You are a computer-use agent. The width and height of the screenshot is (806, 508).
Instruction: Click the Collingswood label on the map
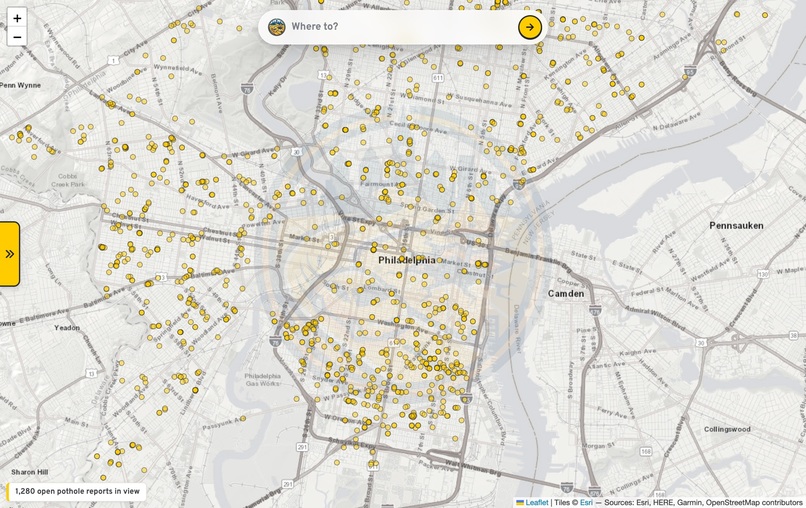[x=727, y=429]
